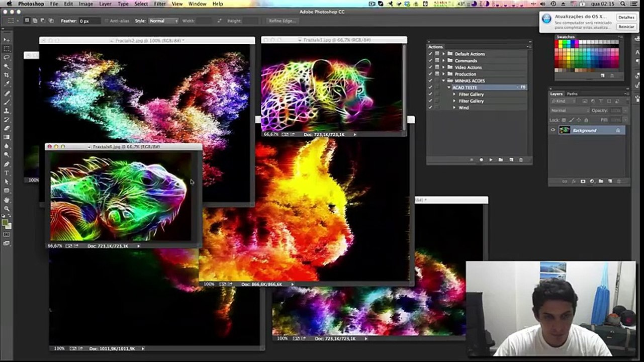Toggle checkmark for Commands set
This screenshot has width=644, height=362.
coord(430,60)
